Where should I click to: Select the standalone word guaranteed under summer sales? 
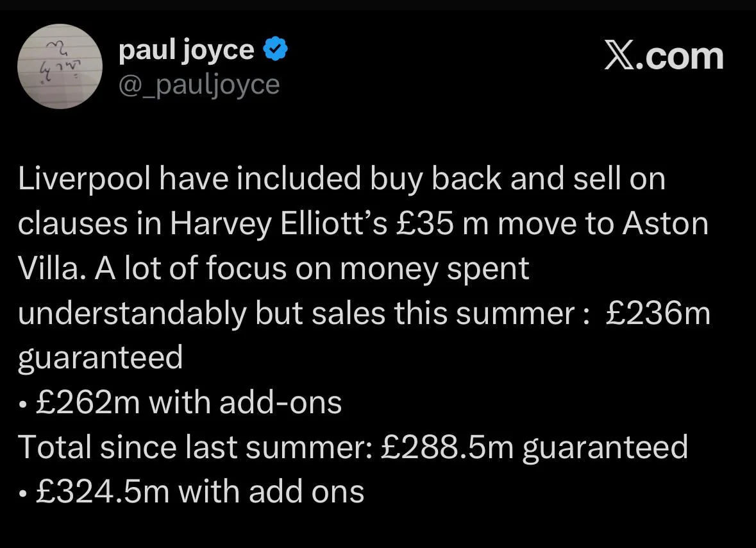coord(100,359)
